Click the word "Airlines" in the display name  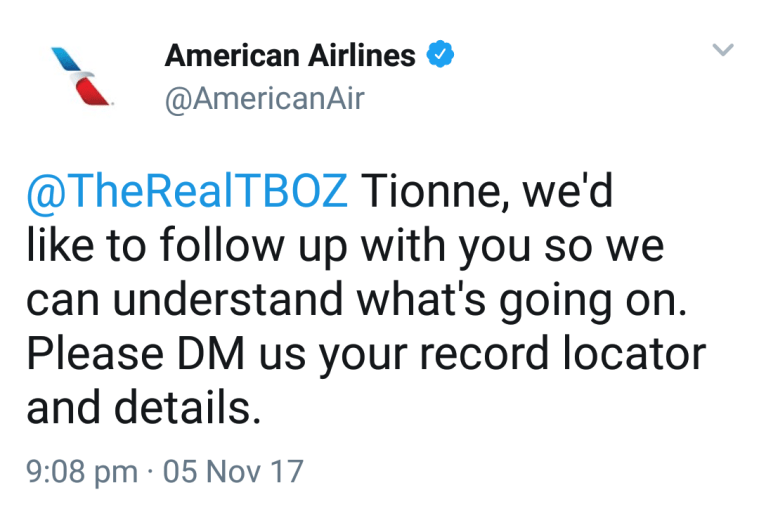point(365,56)
